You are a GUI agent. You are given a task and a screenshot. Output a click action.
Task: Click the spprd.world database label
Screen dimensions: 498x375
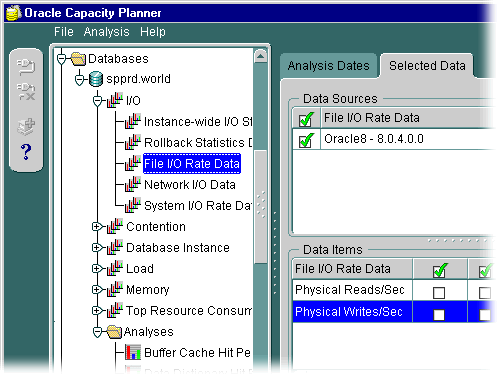tap(138, 79)
